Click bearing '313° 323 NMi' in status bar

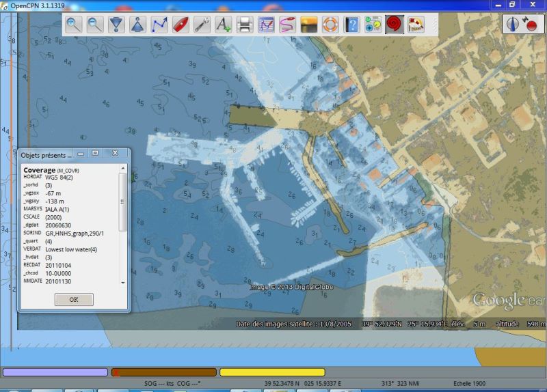coord(400,384)
